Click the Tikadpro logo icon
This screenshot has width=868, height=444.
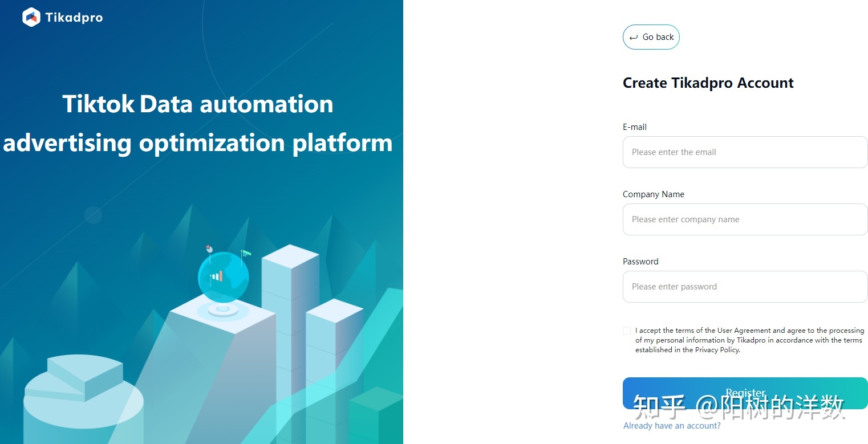click(x=31, y=17)
